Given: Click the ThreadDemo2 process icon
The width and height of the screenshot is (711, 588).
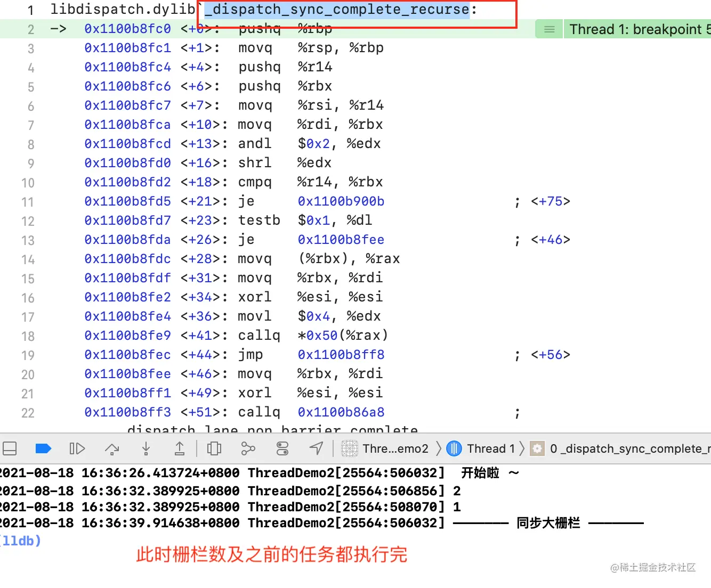Looking at the screenshot, I should [350, 448].
